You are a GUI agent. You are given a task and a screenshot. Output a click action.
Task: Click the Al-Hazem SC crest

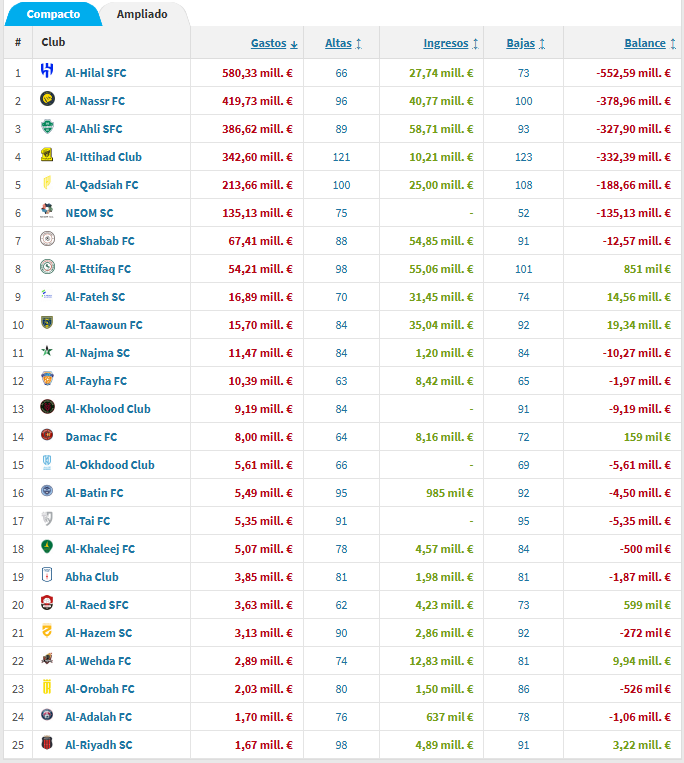(x=47, y=631)
